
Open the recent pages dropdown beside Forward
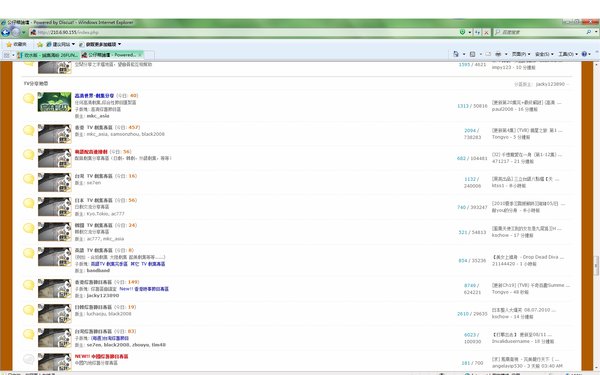click(x=23, y=33)
